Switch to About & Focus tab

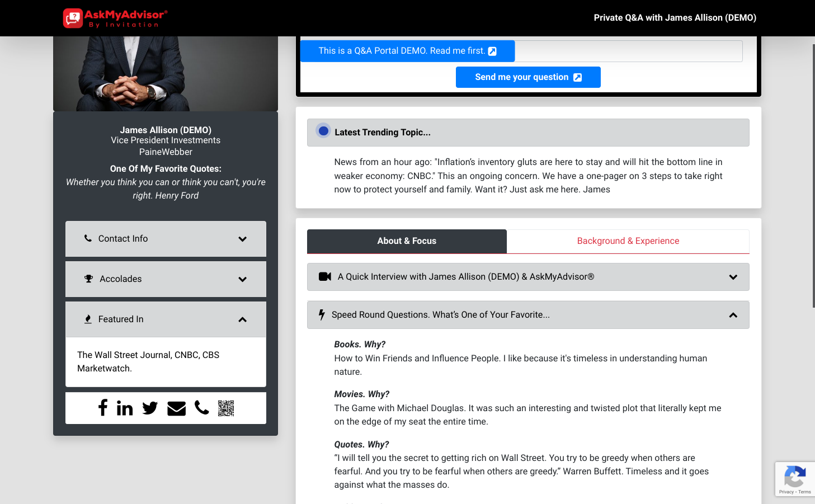[407, 241]
